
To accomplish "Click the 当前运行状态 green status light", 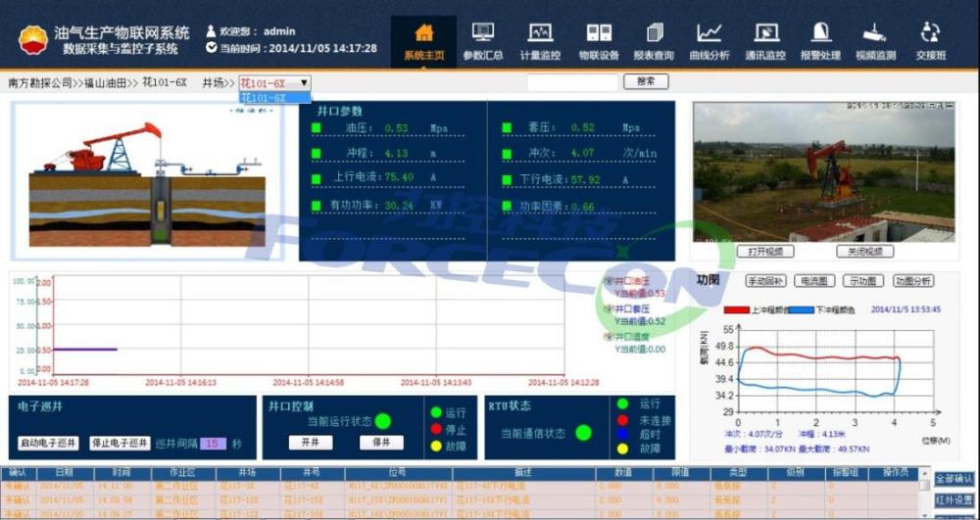I will click(382, 421).
